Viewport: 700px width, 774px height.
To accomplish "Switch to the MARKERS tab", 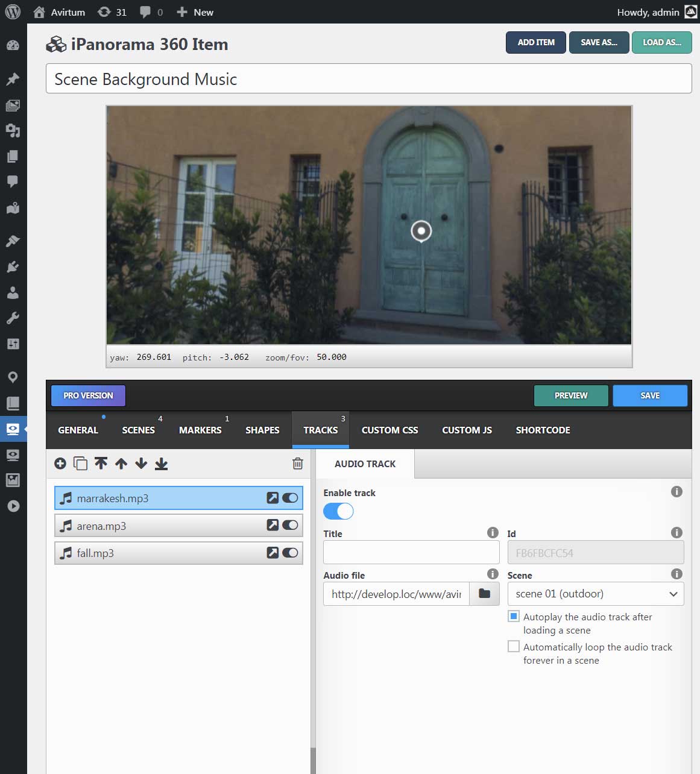I will [x=200, y=430].
